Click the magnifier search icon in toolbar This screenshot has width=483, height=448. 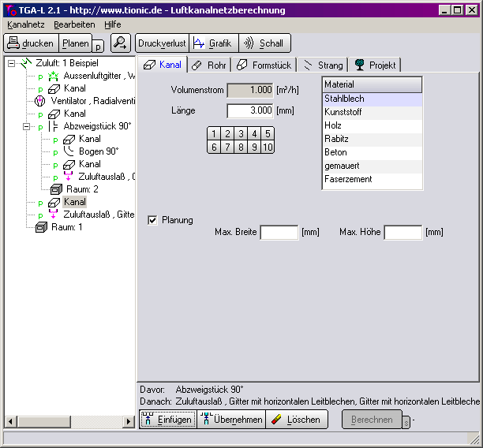[x=120, y=43]
